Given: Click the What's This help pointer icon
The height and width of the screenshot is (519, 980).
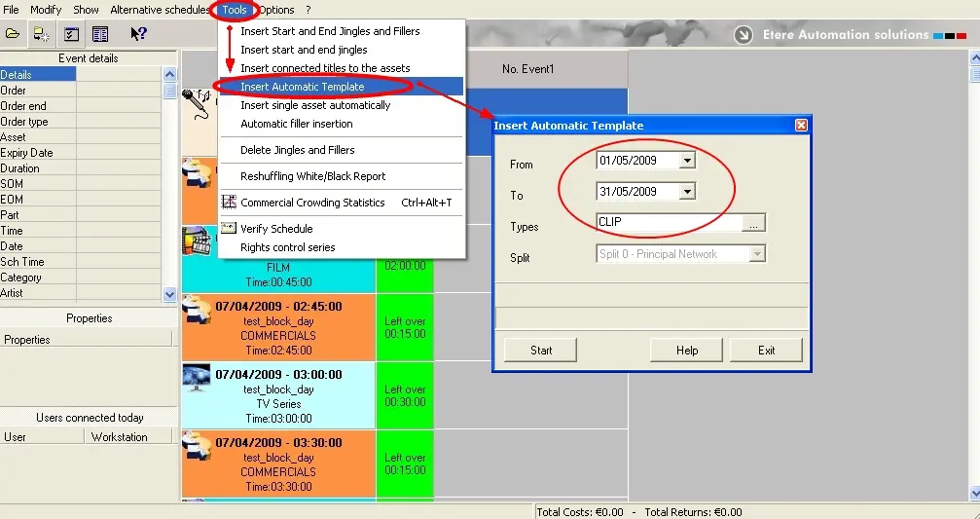Looking at the screenshot, I should click(138, 34).
